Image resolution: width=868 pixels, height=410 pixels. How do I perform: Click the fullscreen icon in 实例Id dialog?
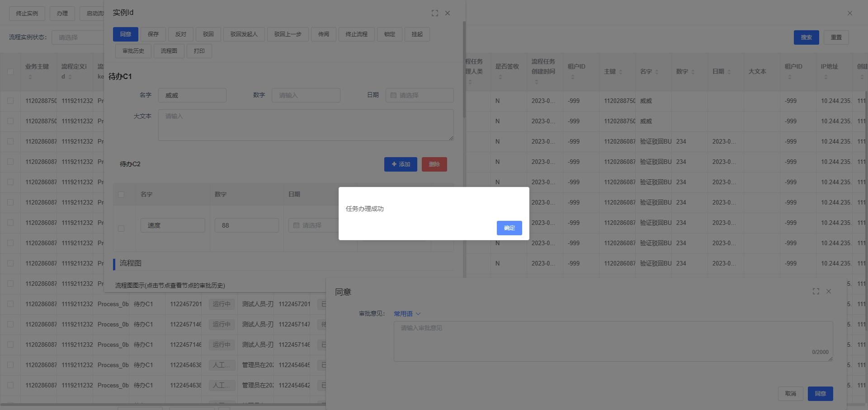point(434,13)
